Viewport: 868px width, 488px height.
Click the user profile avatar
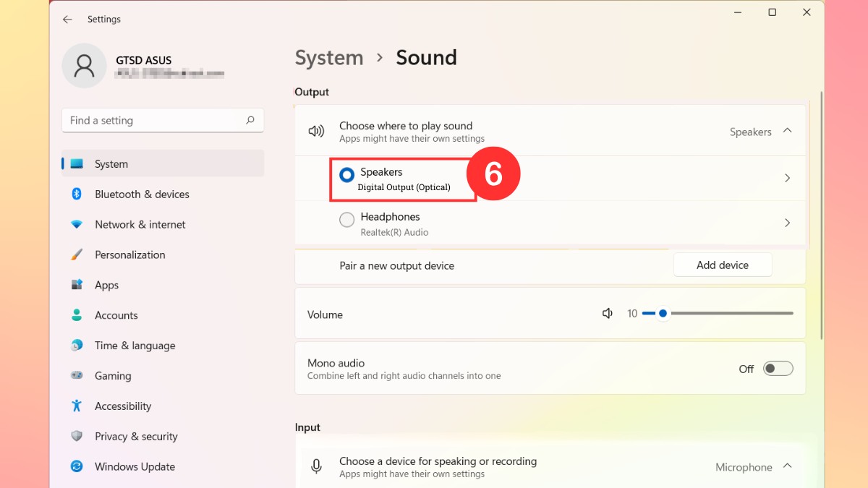[x=84, y=67]
